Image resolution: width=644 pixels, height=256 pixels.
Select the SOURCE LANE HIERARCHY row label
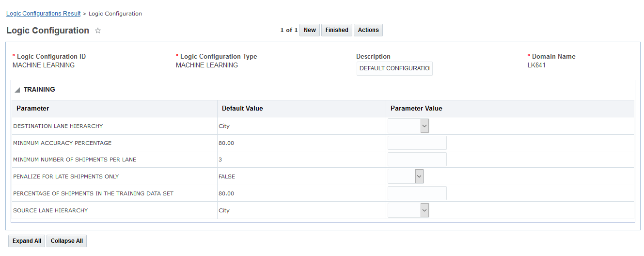tap(50, 210)
